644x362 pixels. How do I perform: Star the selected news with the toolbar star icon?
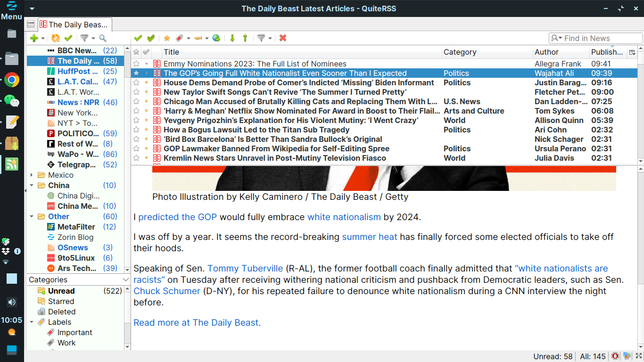click(x=167, y=38)
